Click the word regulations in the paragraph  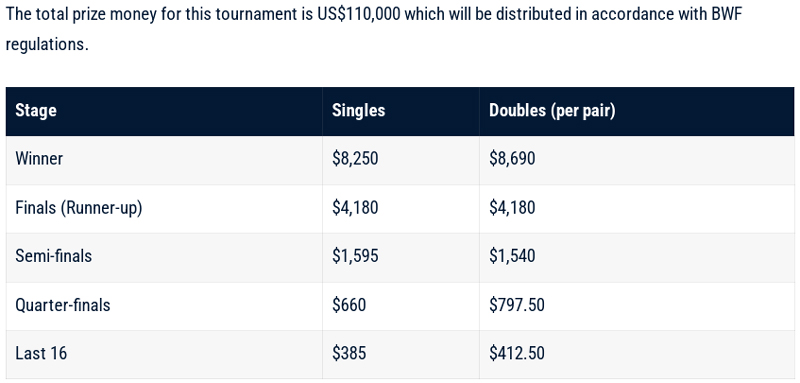(47, 44)
